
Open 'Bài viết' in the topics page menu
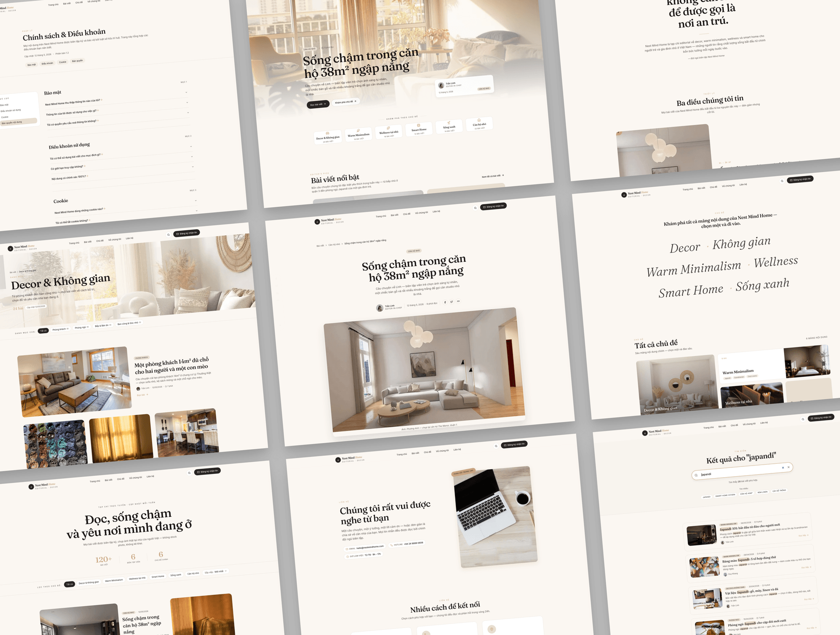click(701, 188)
